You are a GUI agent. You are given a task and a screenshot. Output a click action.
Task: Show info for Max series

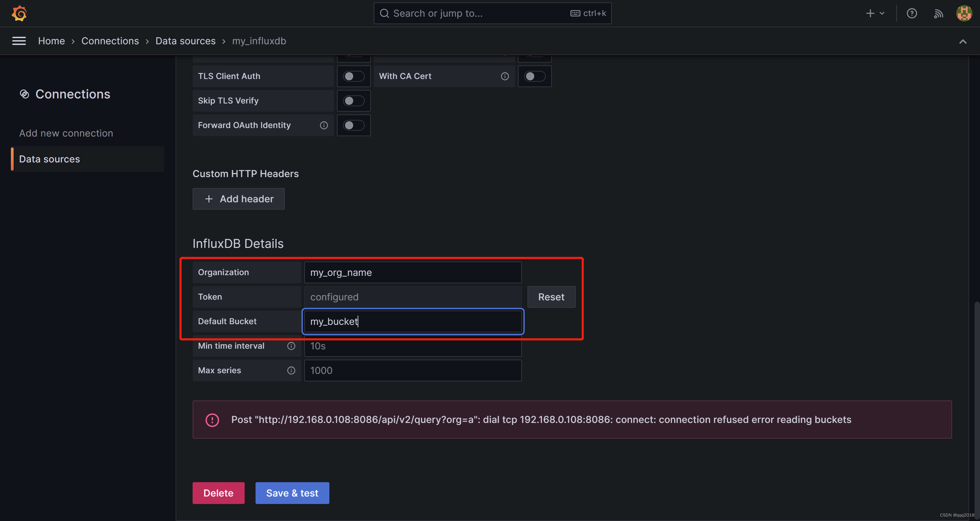coord(291,370)
